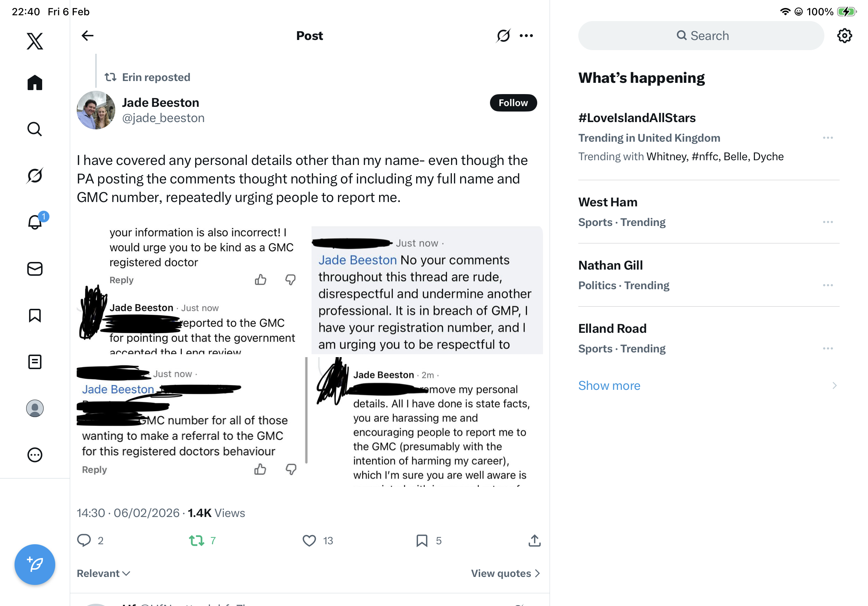Open the Nathan Gill trending topic
Viewport: 868px width, 606px height.
click(x=610, y=265)
